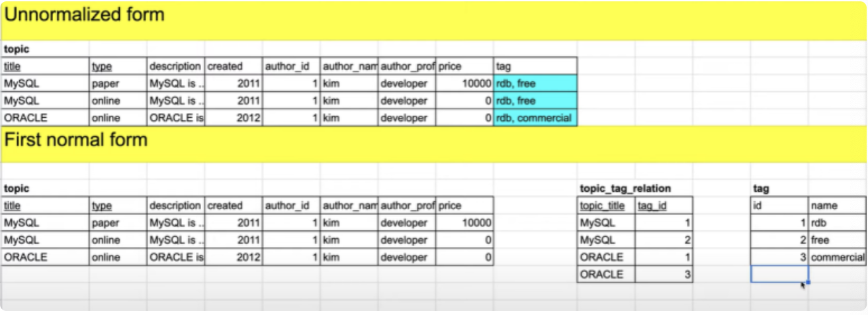
Task: Select "title" header in First normal form topic table
Action: (x=45, y=206)
